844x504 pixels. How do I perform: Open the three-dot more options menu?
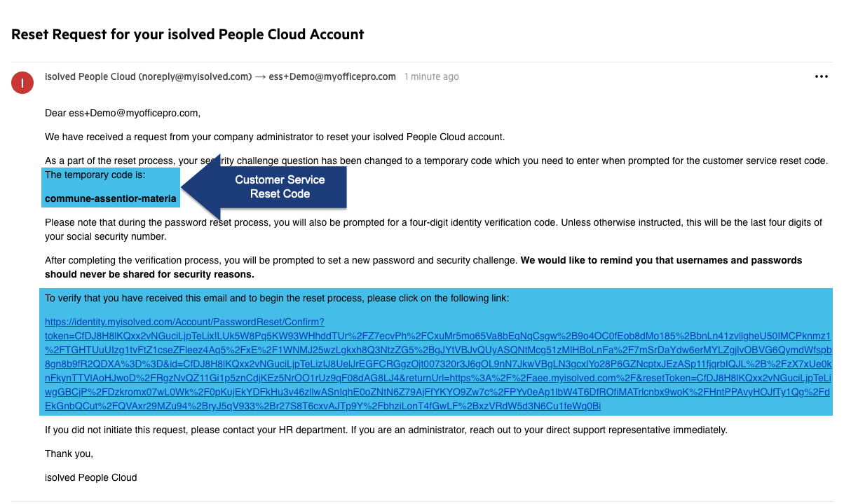(x=822, y=77)
